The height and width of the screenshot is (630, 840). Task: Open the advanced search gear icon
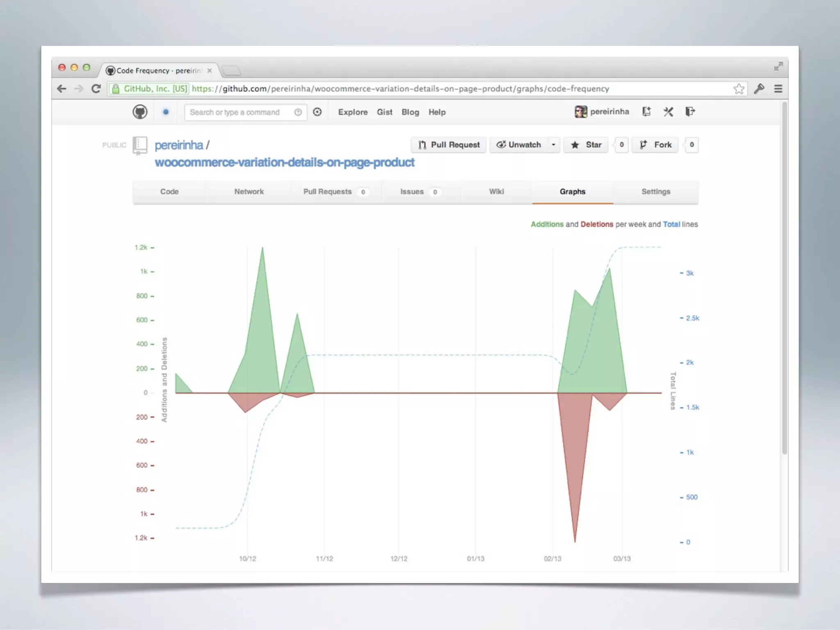click(x=317, y=112)
